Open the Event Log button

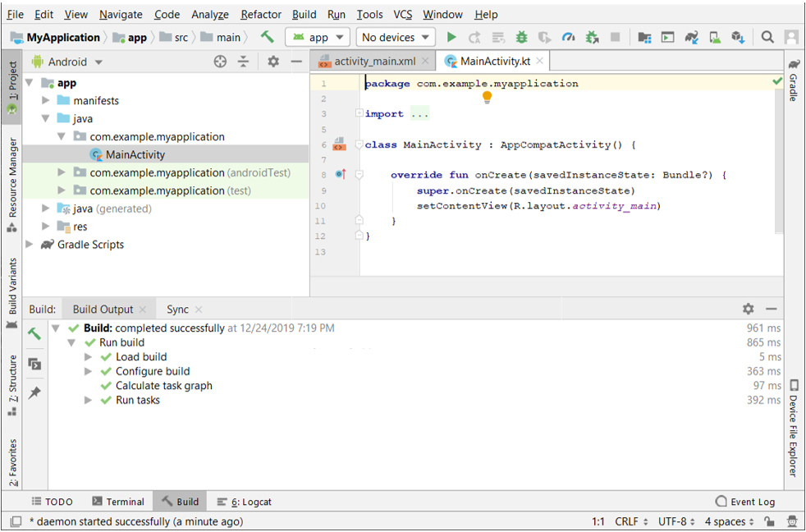click(745, 502)
